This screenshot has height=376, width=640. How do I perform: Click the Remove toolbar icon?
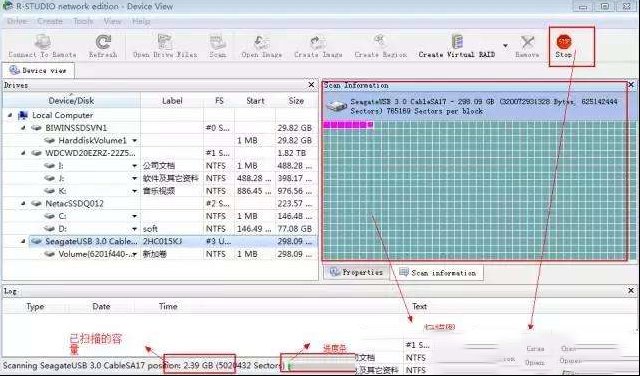pos(527,46)
